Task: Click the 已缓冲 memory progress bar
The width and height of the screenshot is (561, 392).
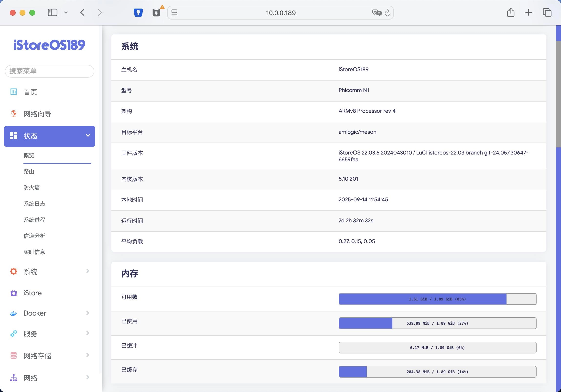Action: [437, 348]
